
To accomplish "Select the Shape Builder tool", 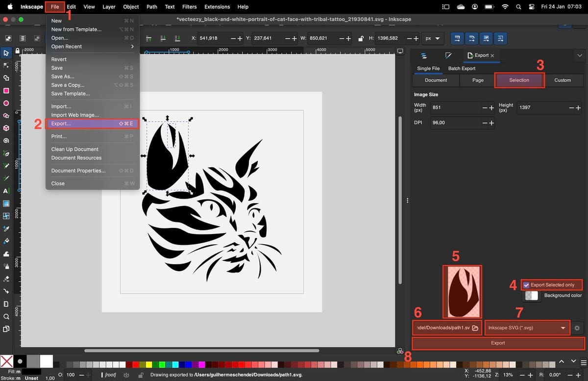I will pyautogui.click(x=6, y=78).
